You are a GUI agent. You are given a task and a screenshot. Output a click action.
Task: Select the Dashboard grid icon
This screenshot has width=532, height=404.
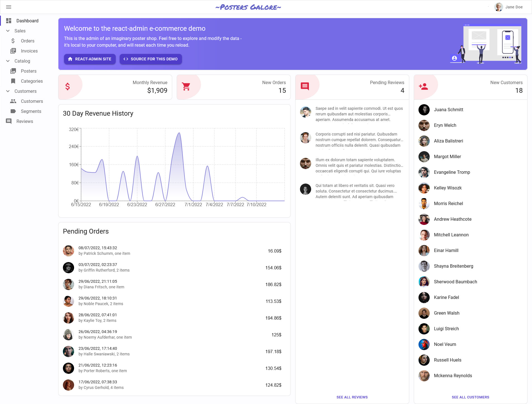[8, 20]
